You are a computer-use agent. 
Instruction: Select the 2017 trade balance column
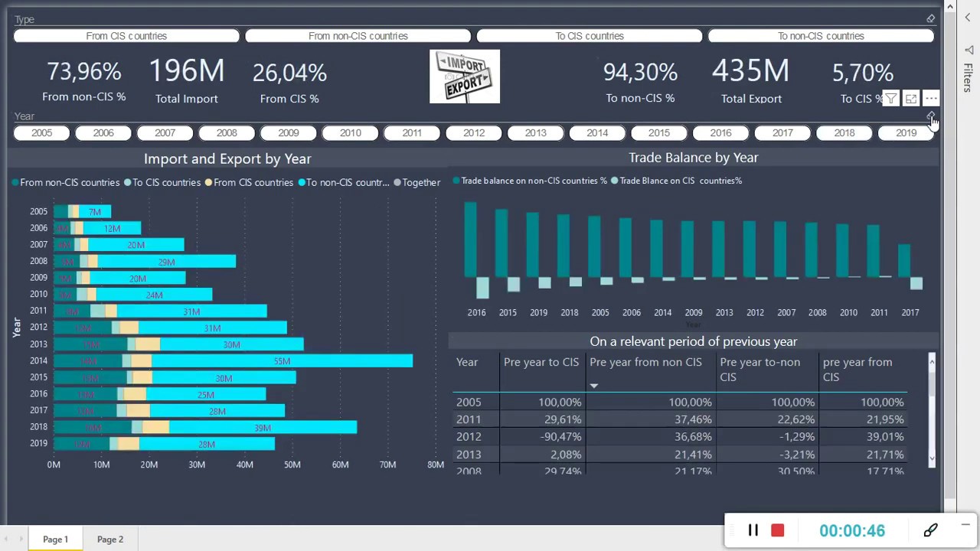click(904, 261)
